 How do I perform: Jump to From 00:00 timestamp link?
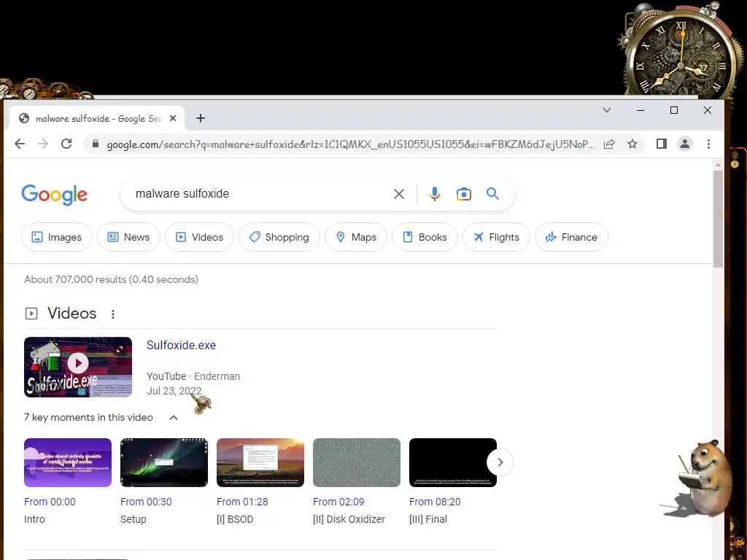(50, 502)
